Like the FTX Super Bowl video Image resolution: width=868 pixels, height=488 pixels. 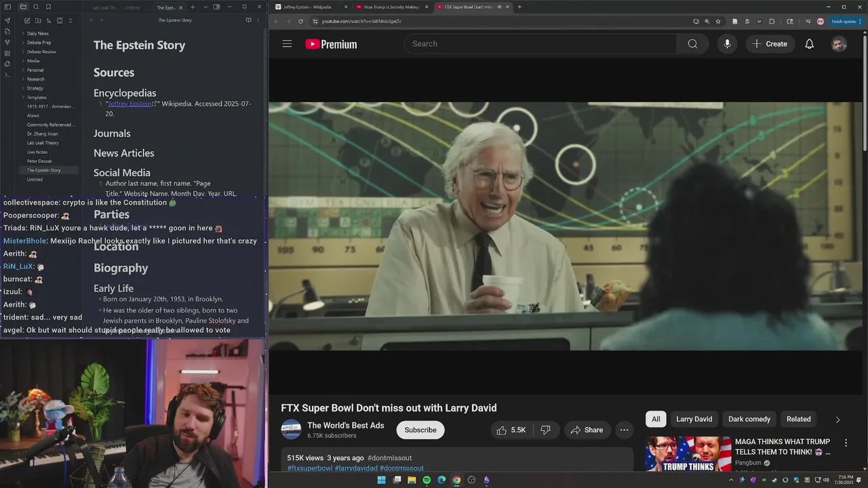(x=511, y=430)
